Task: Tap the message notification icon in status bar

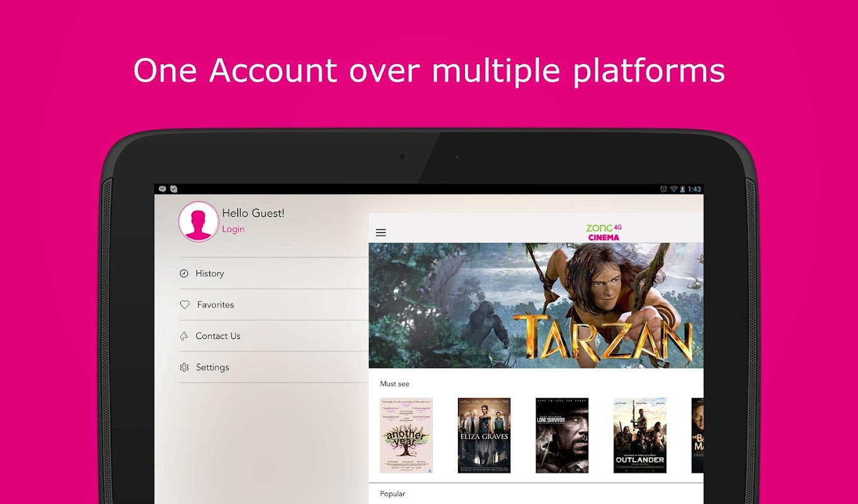Action: click(x=163, y=189)
